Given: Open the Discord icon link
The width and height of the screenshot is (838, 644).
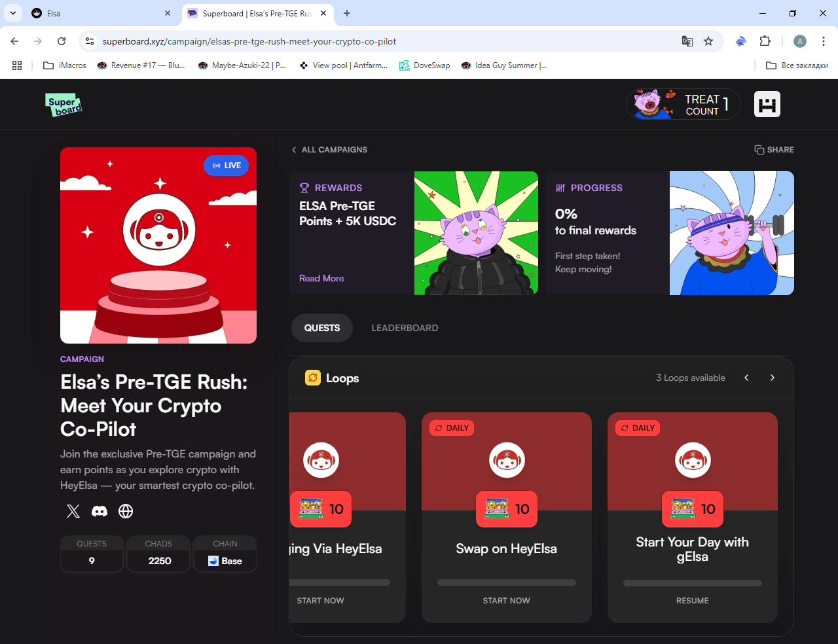Looking at the screenshot, I should click(x=100, y=511).
